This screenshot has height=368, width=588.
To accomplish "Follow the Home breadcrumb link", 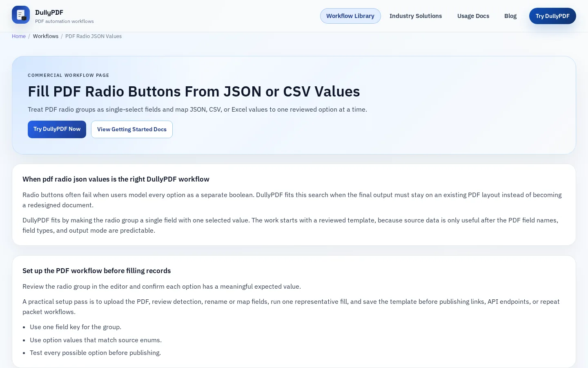I will pyautogui.click(x=19, y=36).
